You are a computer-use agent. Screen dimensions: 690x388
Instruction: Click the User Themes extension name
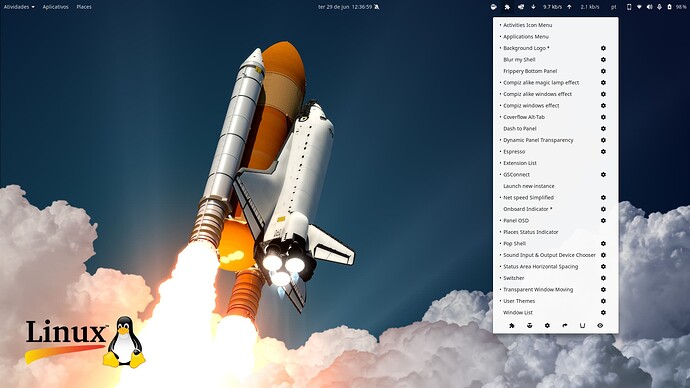point(519,301)
